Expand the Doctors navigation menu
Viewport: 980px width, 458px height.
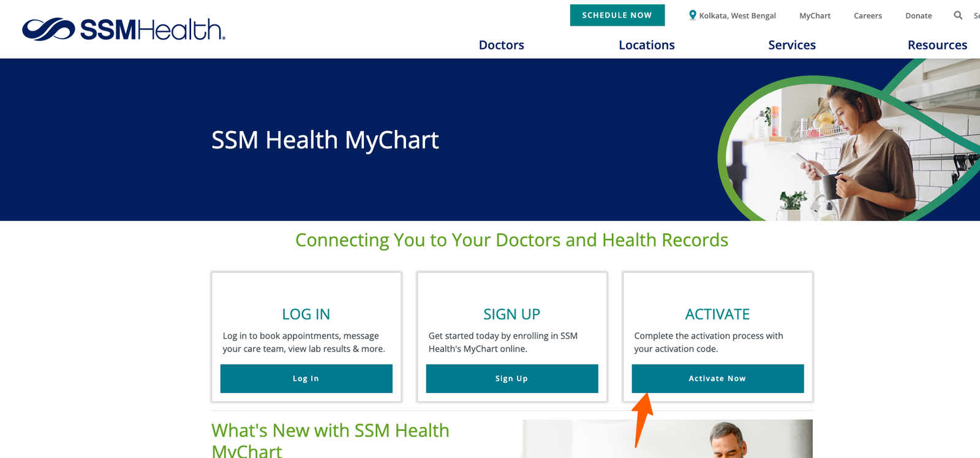[501, 45]
